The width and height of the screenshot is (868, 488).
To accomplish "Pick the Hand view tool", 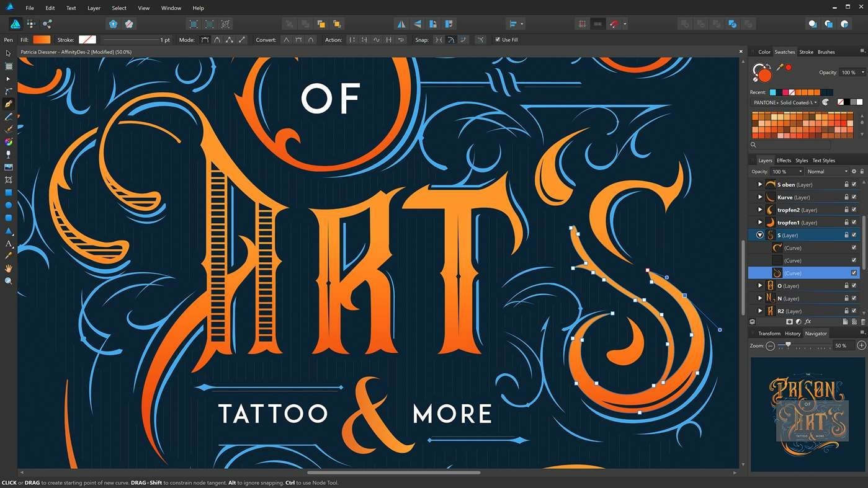I will click(9, 268).
